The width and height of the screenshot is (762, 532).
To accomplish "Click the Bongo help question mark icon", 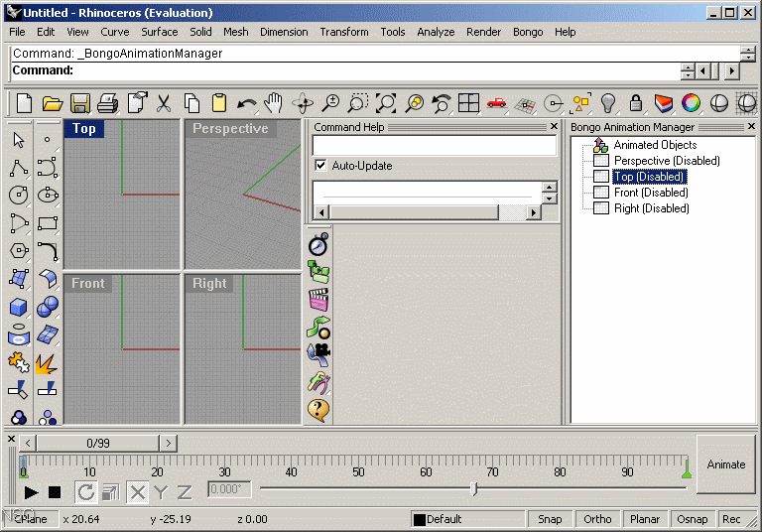I will point(318,411).
